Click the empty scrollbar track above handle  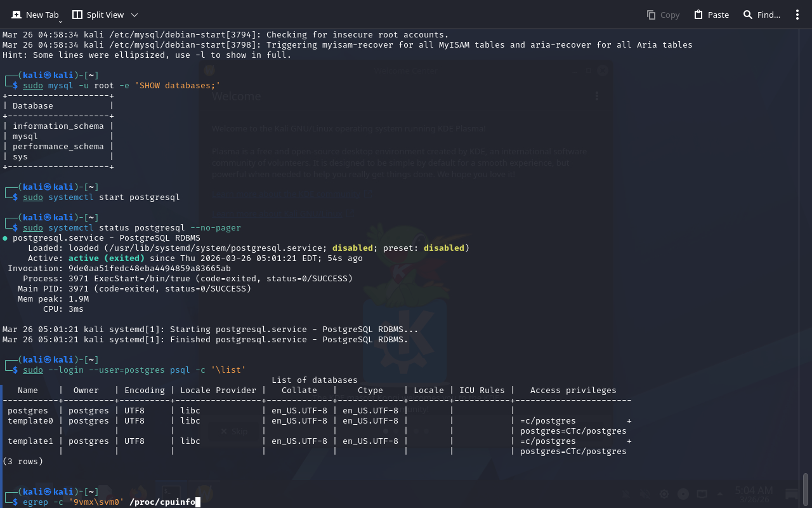click(806, 254)
